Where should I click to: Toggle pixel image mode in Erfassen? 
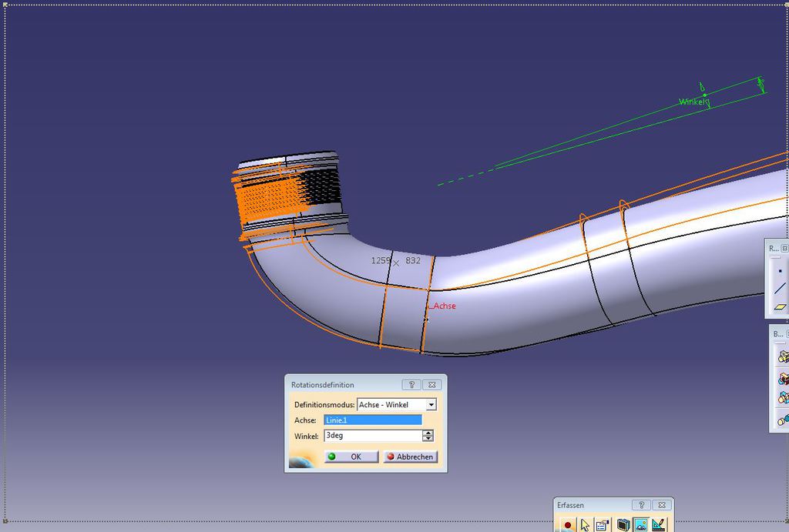point(640,525)
